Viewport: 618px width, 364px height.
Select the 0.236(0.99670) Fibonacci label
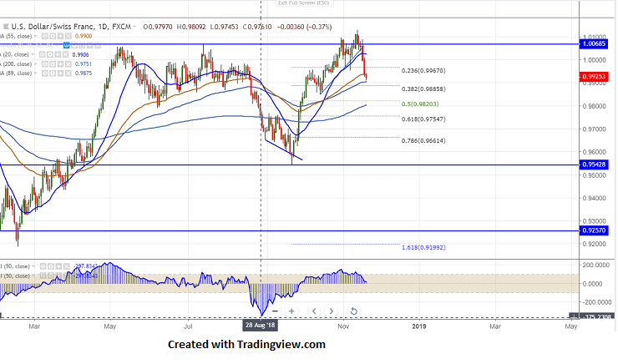click(x=423, y=71)
